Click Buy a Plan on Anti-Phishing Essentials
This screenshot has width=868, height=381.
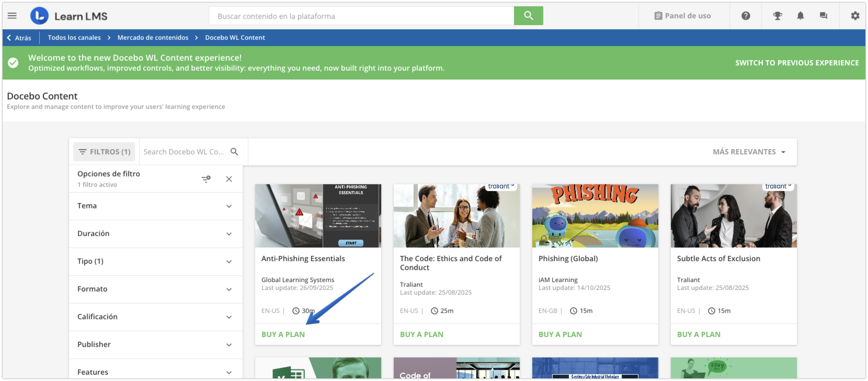coord(283,334)
